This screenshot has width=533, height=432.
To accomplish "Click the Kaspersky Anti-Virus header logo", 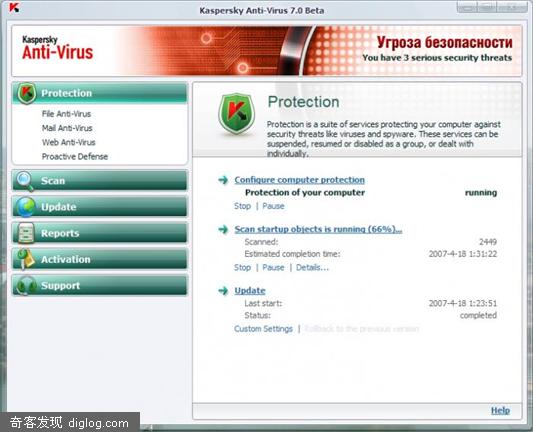I will click(57, 48).
